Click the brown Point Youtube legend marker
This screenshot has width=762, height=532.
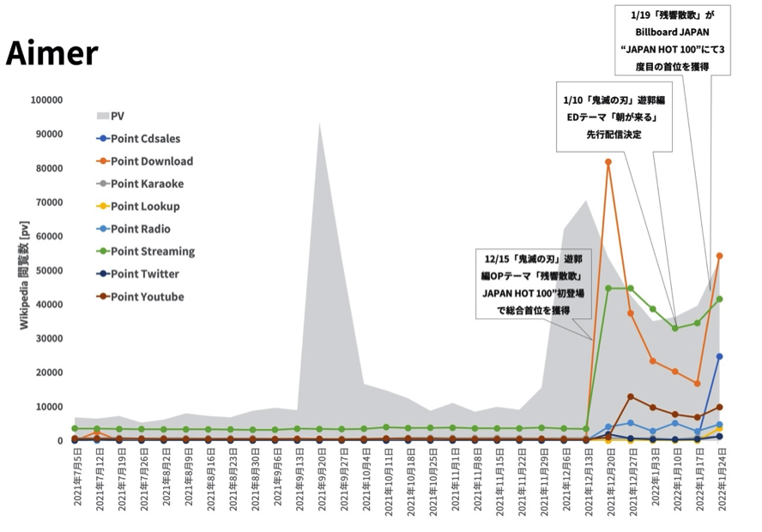[x=102, y=297]
